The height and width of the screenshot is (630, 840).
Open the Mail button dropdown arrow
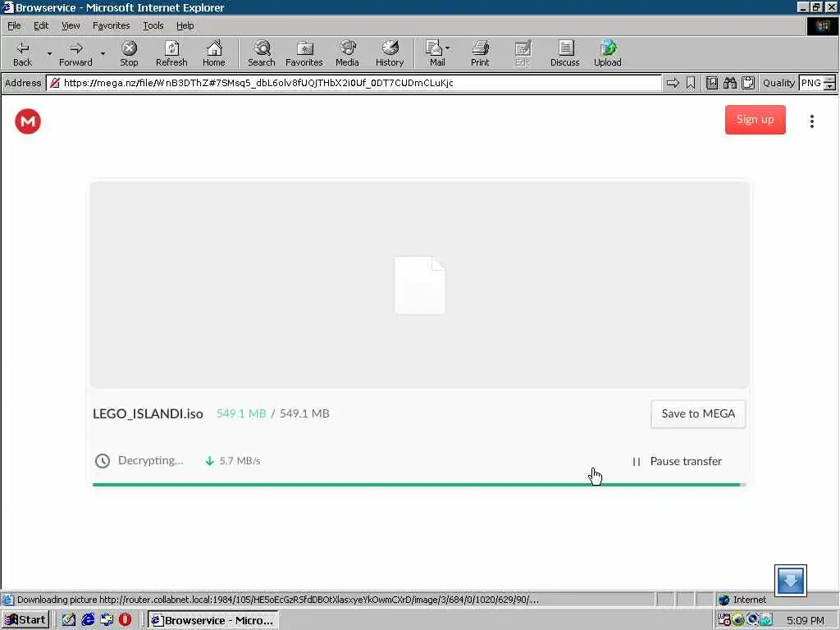tap(448, 48)
